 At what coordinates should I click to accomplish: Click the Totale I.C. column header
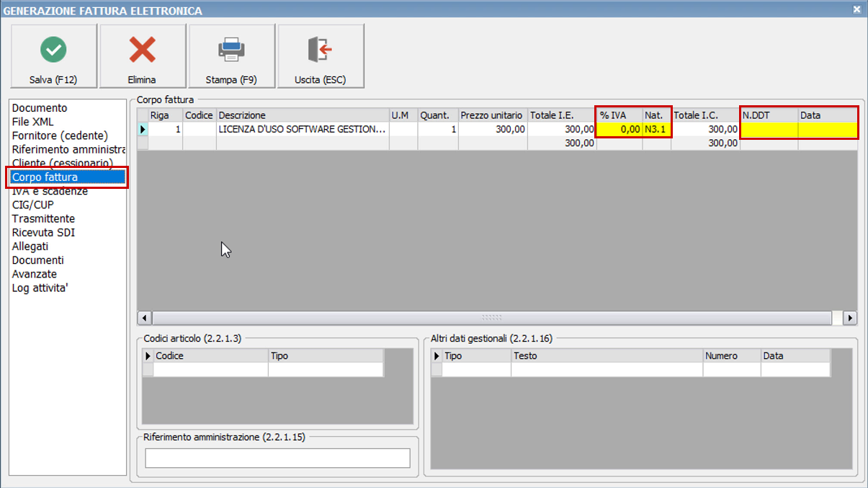click(x=705, y=115)
